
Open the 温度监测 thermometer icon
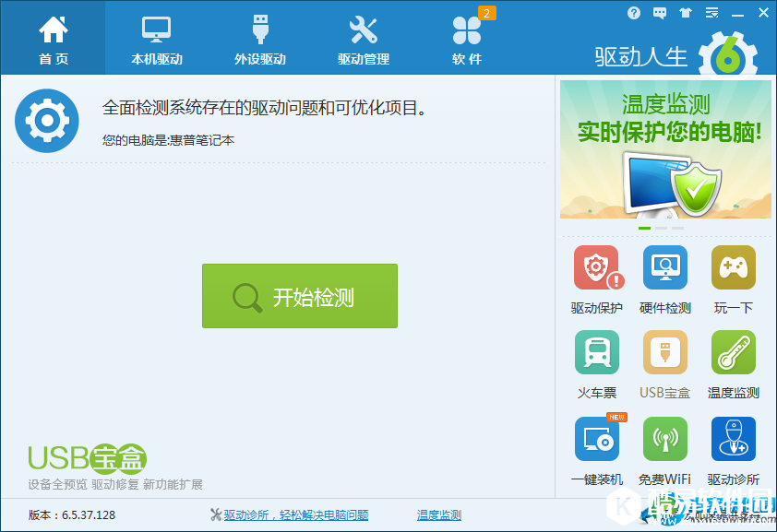[733, 353]
